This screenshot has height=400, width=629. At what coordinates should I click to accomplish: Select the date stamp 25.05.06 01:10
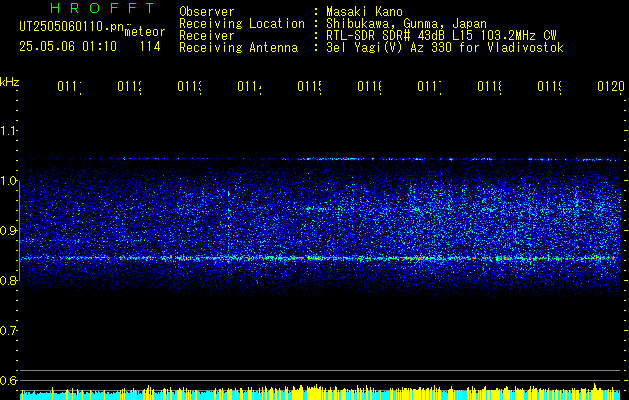pyautogui.click(x=68, y=47)
